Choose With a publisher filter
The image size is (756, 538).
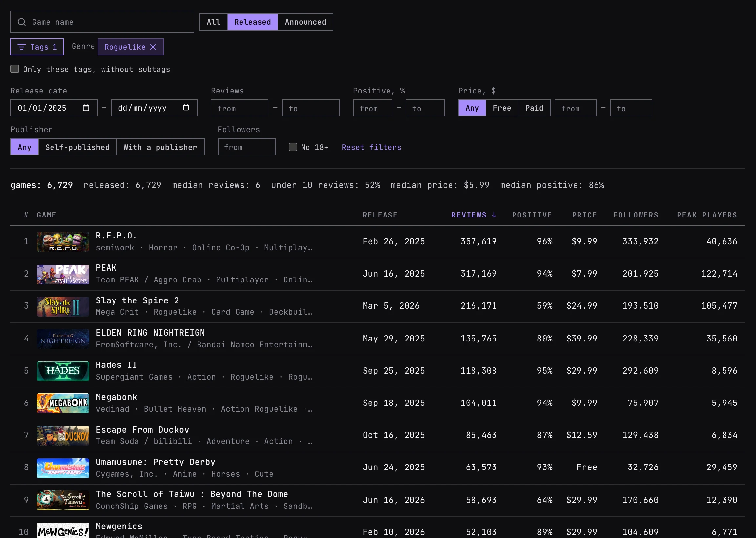160,147
